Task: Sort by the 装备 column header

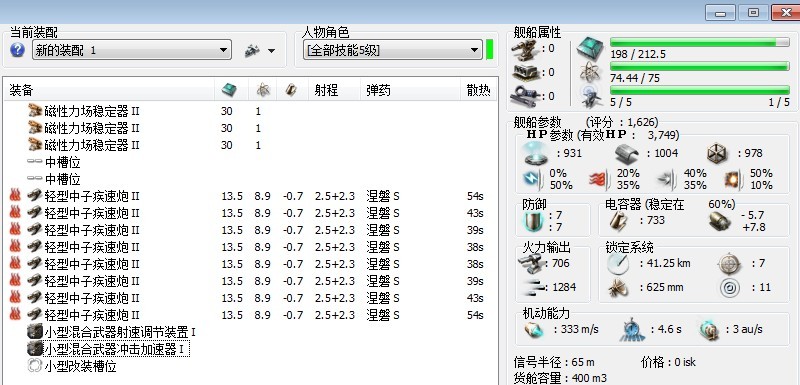Action: (x=109, y=90)
